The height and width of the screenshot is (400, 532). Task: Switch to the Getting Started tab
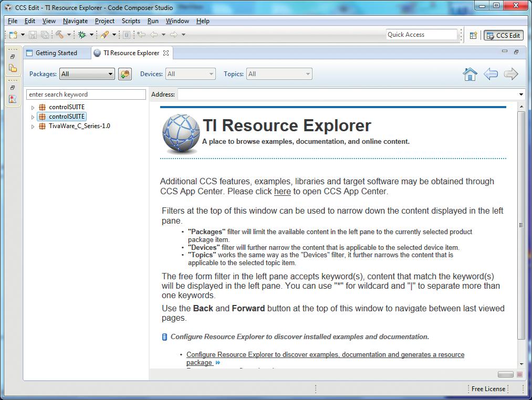(x=56, y=53)
